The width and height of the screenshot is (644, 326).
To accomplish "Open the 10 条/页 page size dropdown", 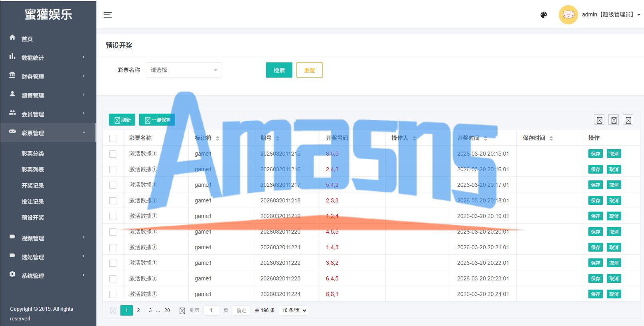I will tap(293, 310).
